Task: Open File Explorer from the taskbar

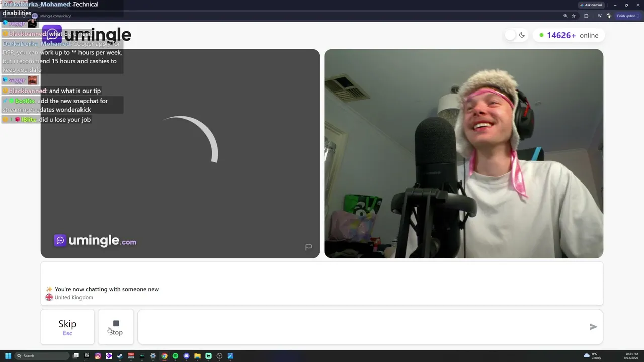Action: (x=197, y=356)
